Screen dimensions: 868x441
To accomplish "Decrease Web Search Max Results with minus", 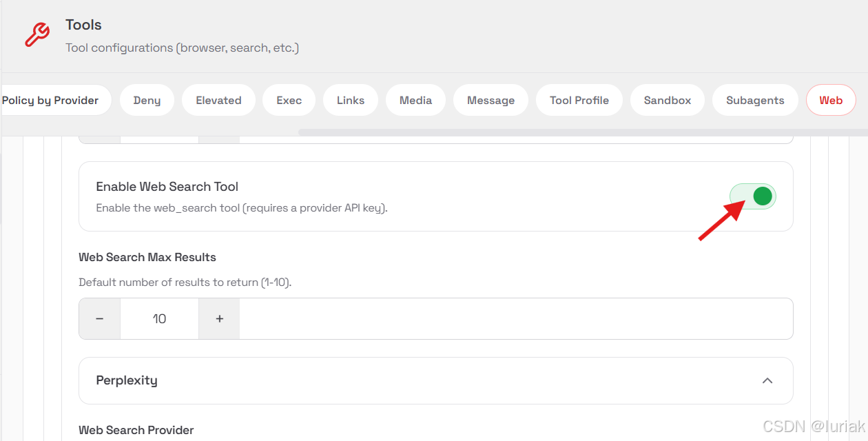I will [100, 319].
